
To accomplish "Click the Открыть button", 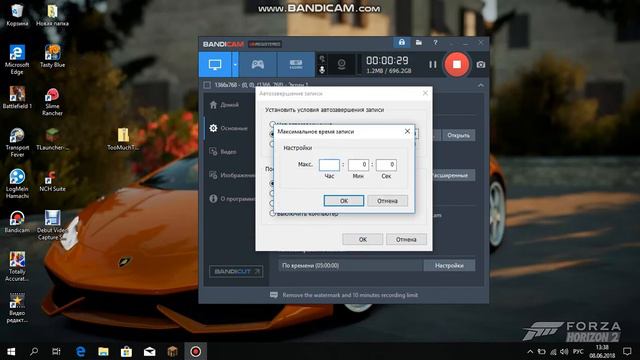I will [458, 135].
